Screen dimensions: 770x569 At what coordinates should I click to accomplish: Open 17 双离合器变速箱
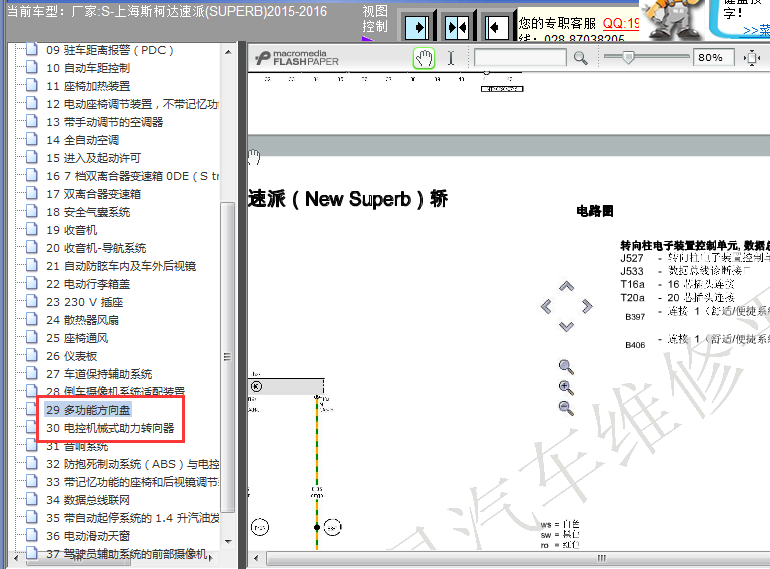click(93, 194)
